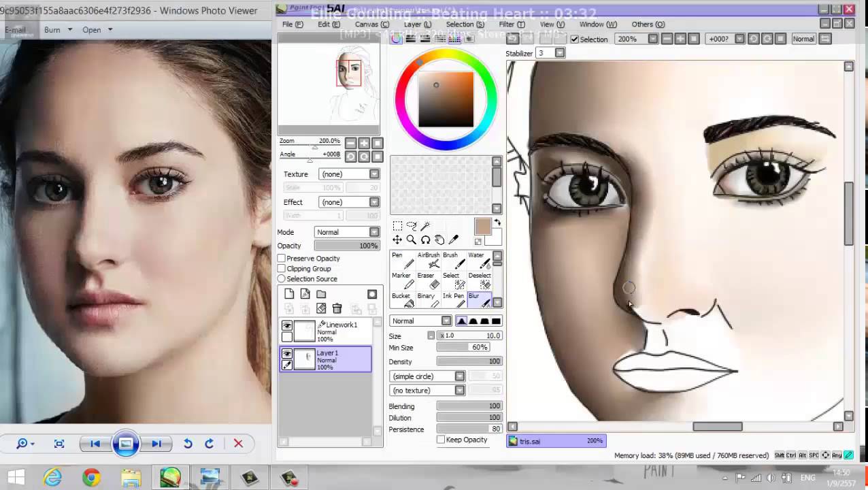
Task: Adjust the brush Density slider
Action: [469, 361]
